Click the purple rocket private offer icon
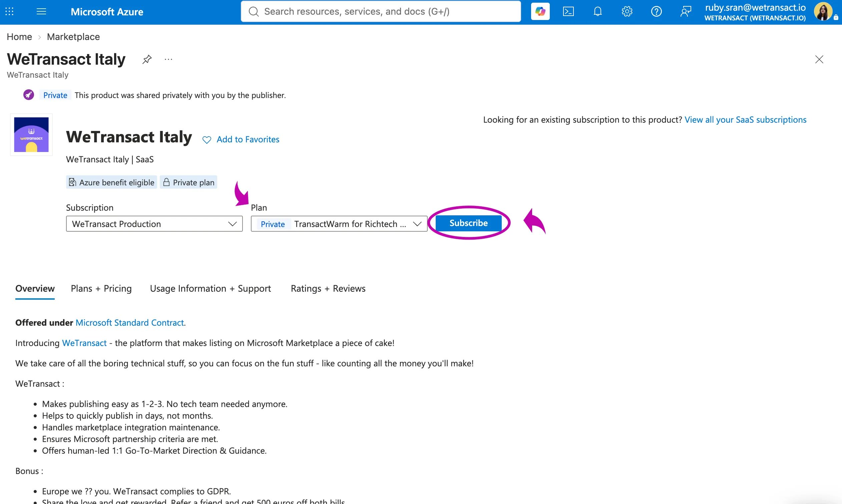Viewport: 842px width, 504px height. click(29, 95)
